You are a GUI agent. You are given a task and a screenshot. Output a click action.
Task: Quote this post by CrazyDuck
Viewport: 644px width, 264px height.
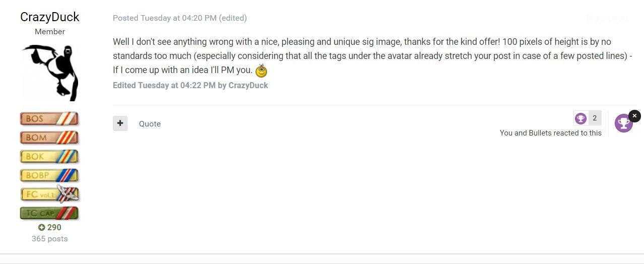tap(150, 124)
